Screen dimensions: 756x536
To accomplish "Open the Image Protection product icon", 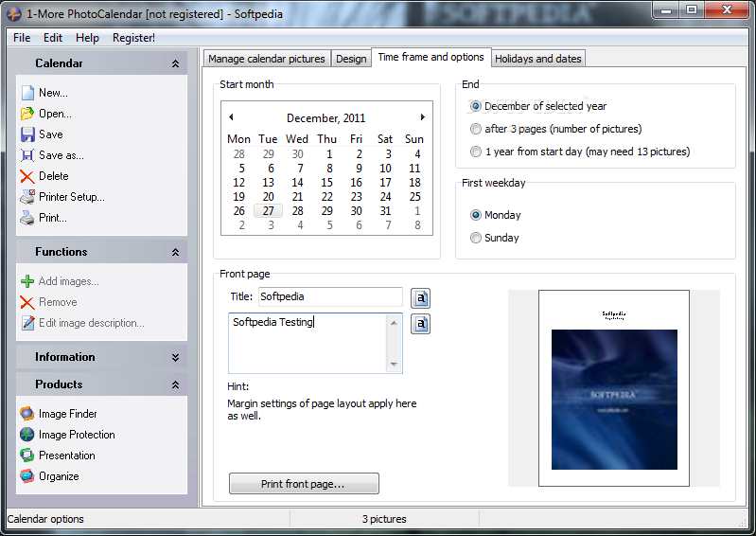I will point(27,435).
